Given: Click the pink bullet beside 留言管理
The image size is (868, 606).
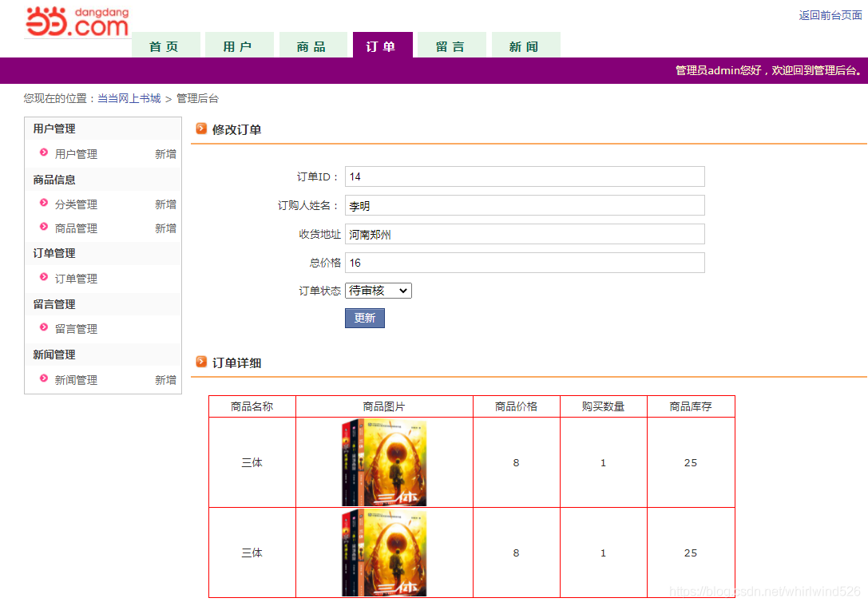Looking at the screenshot, I should tap(44, 327).
